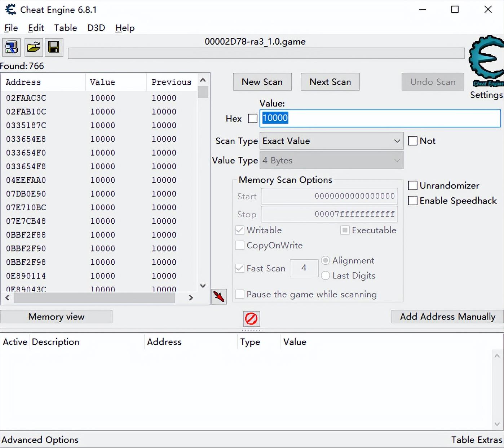504x448 pixels.
Task: Open the Value Type dropdown
Action: (331, 160)
